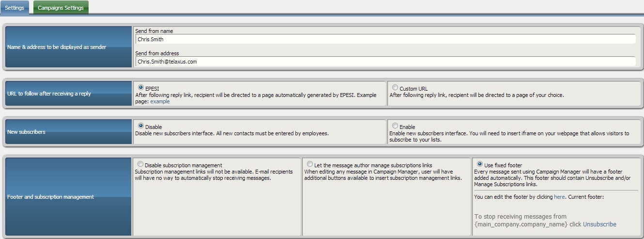644x239 pixels.
Task: Select Disable new subscribers radio button
Action: pyautogui.click(x=141, y=126)
